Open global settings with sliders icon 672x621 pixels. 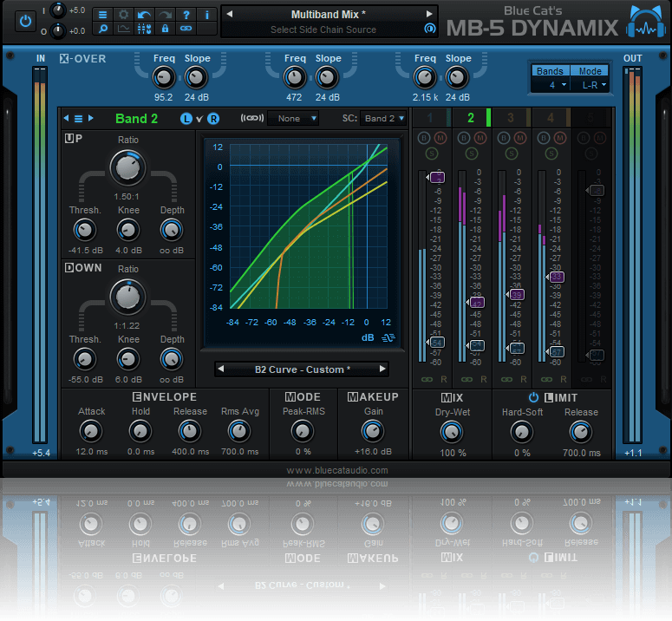click(144, 29)
